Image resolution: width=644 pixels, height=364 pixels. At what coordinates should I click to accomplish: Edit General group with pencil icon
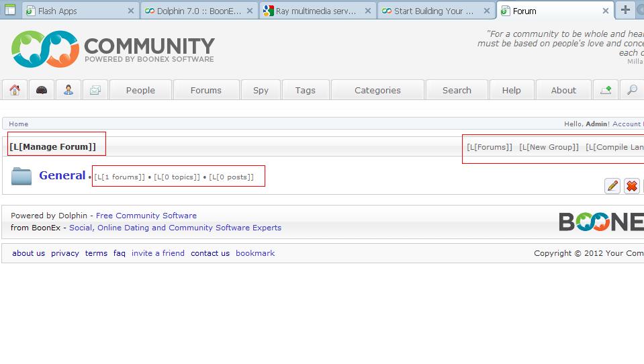point(612,186)
